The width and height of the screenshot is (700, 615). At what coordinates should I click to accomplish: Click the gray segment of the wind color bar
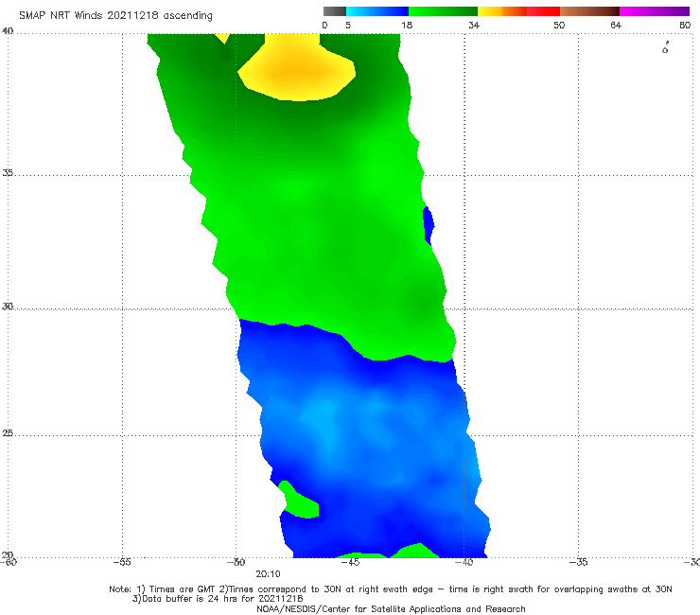click(334, 11)
